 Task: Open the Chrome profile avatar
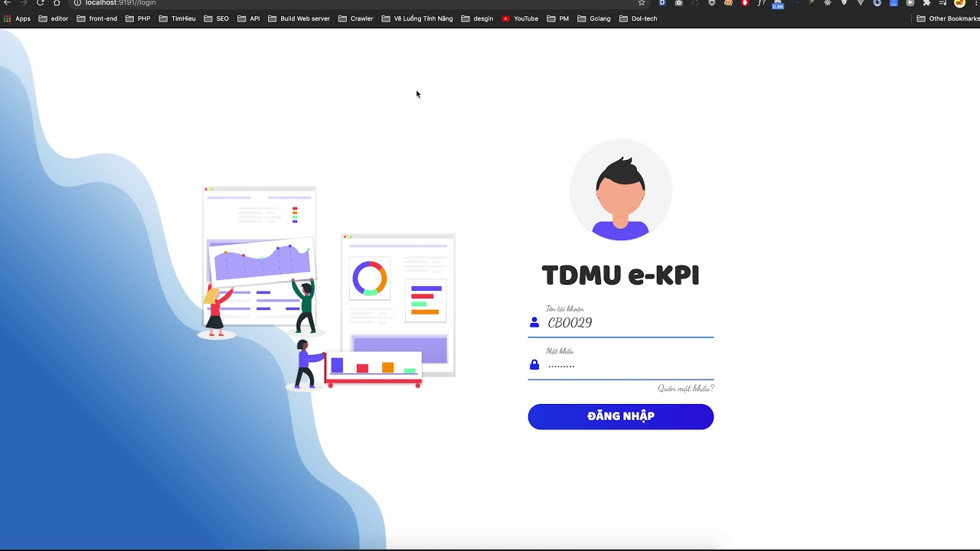960,3
